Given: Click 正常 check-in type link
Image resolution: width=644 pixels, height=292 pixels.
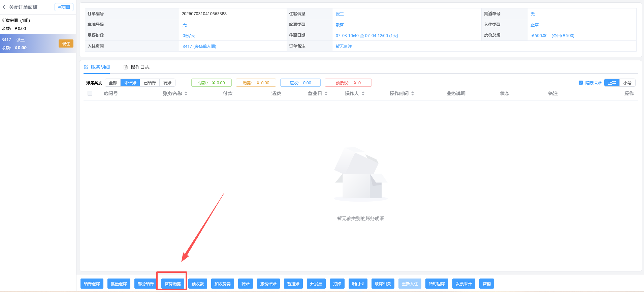Looking at the screenshot, I should click(x=535, y=25).
